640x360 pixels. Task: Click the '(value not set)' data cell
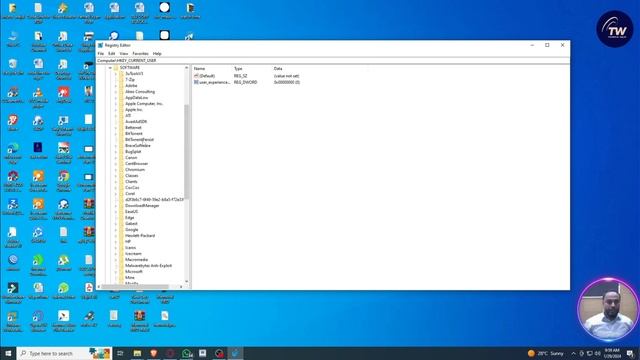pos(286,76)
